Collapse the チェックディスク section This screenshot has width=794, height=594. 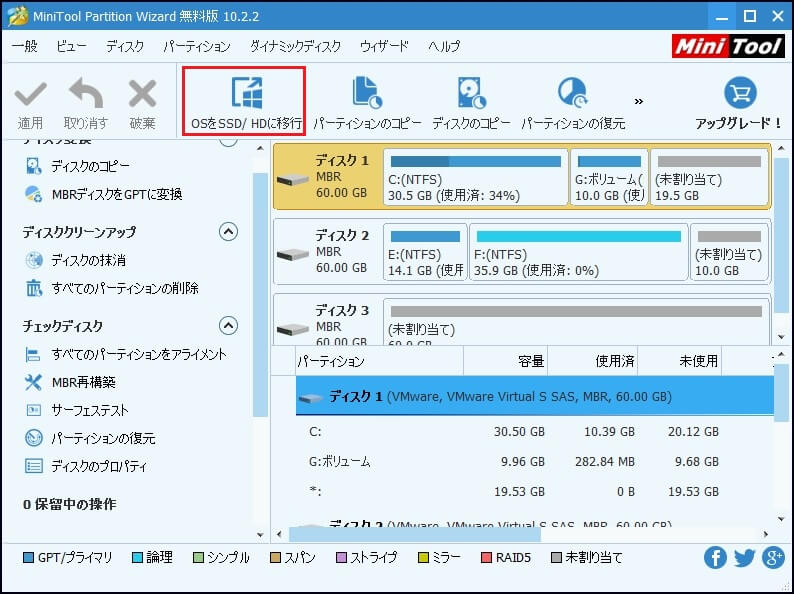point(228,326)
